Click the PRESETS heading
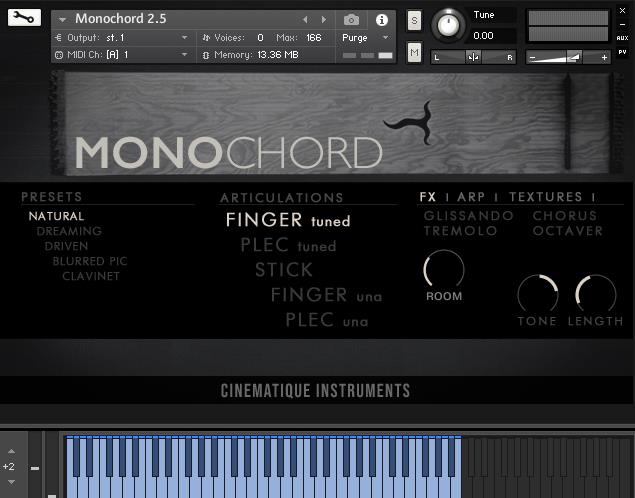Image resolution: width=635 pixels, height=498 pixels. (52, 197)
